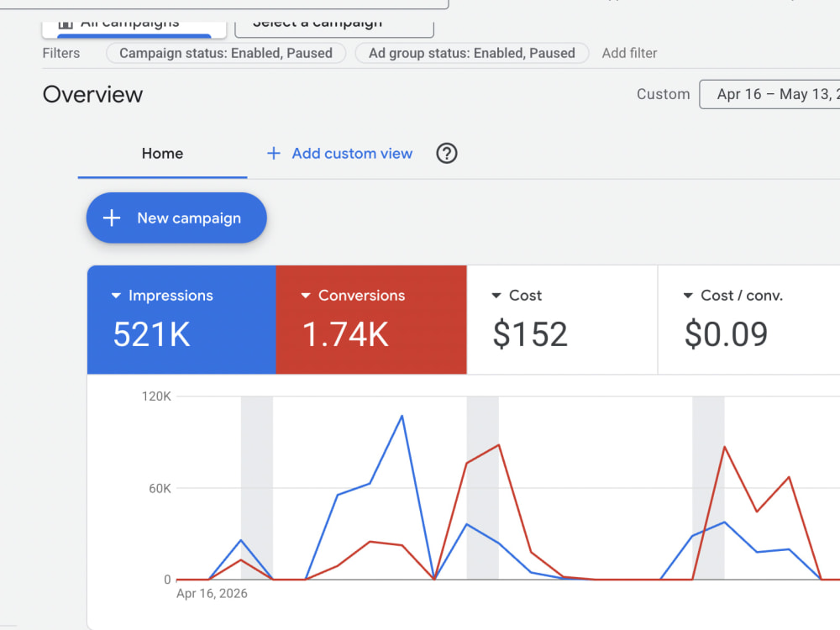
Task: Open the Select a campaign box
Action: pyautogui.click(x=334, y=29)
